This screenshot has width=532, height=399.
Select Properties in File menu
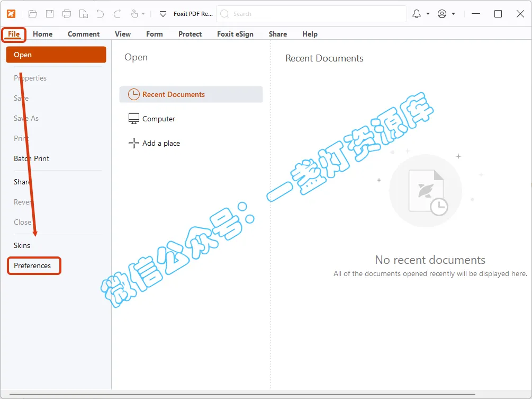(x=30, y=78)
